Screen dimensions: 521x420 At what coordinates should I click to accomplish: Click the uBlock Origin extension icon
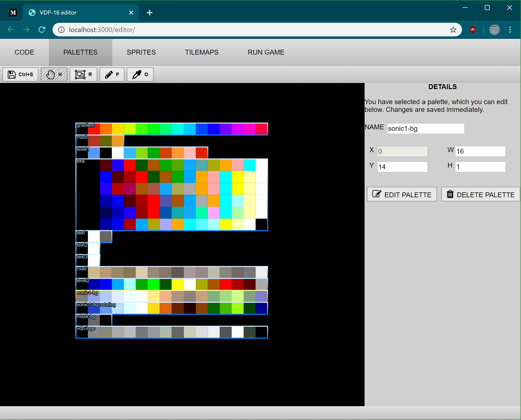coord(472,30)
